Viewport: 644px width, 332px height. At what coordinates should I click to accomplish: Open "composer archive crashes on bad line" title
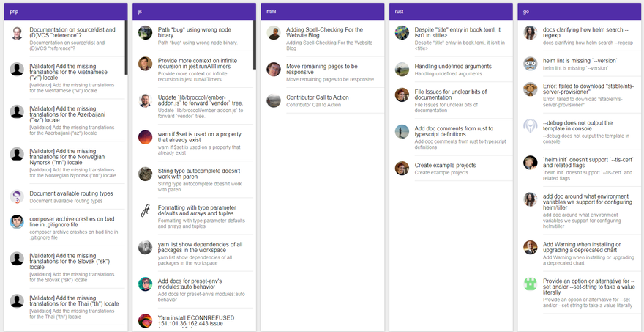[x=71, y=222]
